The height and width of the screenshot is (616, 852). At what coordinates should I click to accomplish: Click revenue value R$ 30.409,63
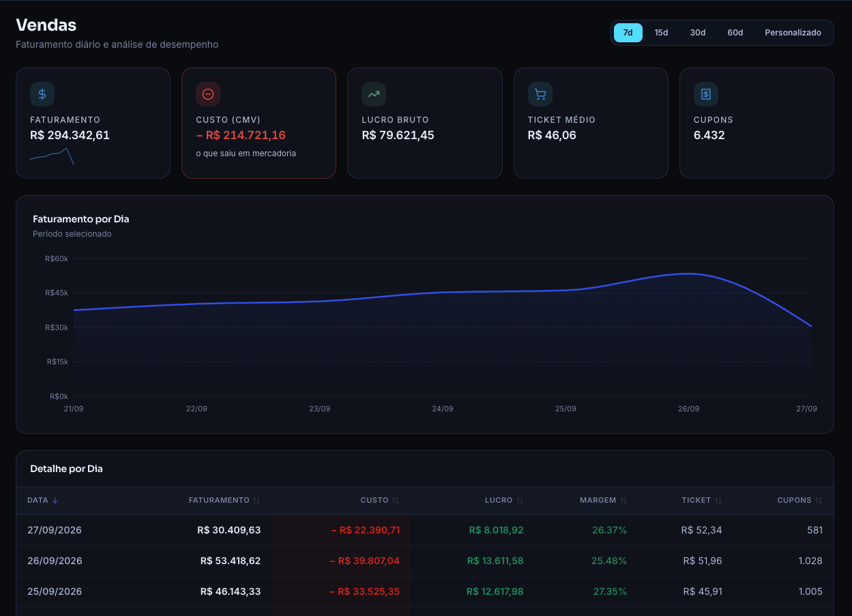pos(229,530)
